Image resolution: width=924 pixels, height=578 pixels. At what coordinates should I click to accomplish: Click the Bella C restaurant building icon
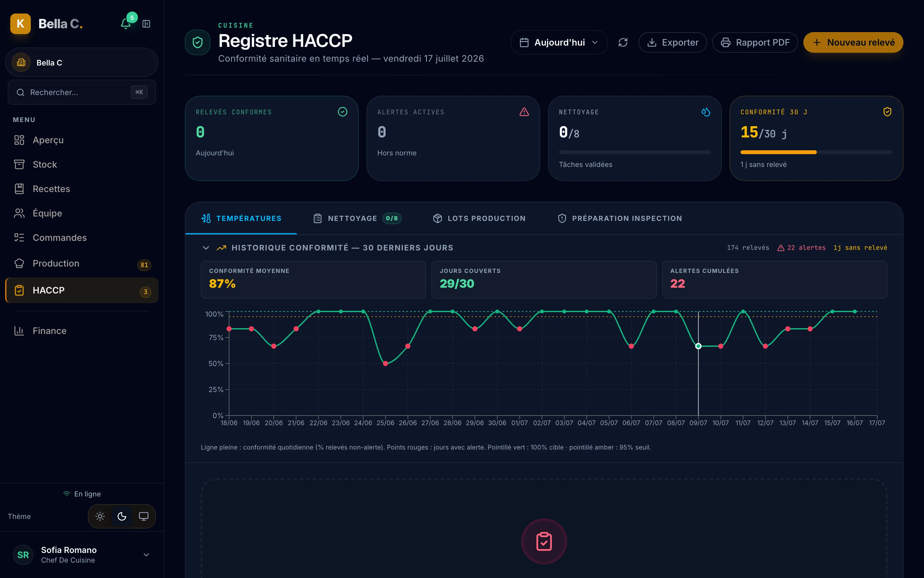[x=21, y=62]
